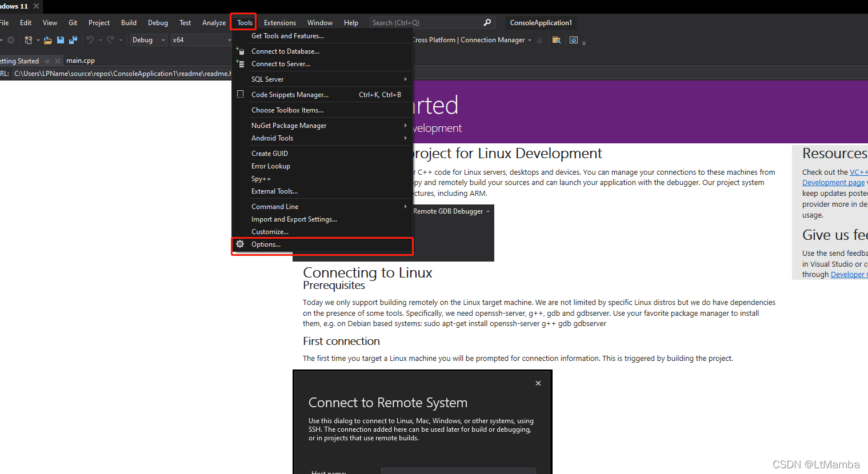Click the search magnifier icon
Viewport: 868px width, 474px height.
click(487, 23)
